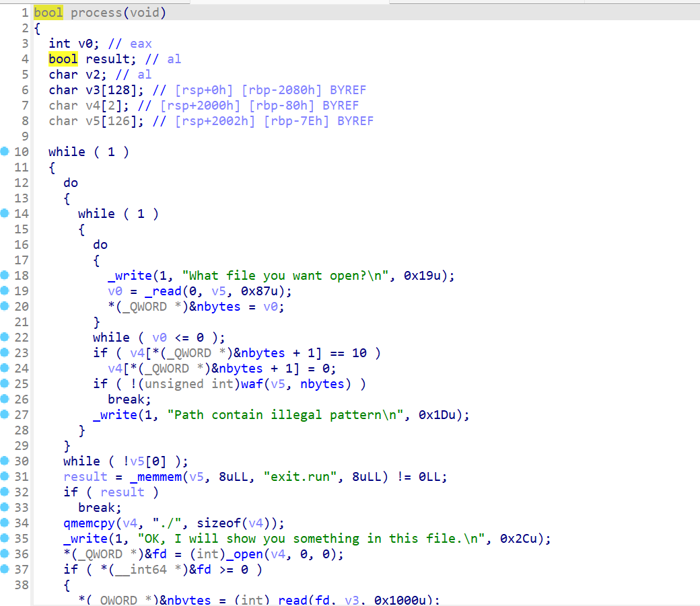This screenshot has height=606, width=700.
Task: Click the blue marker beside line 10
Action: (x=5, y=151)
